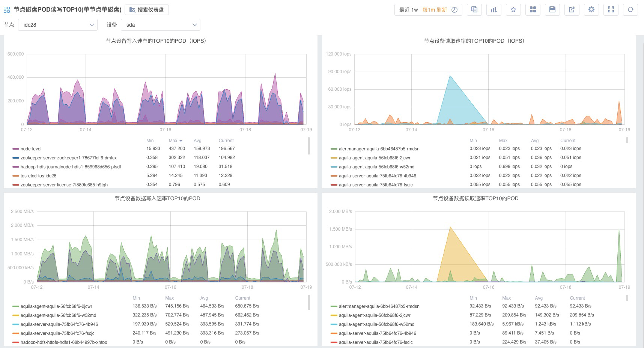The width and height of the screenshot is (644, 348).
Task: Click the share dashboard icon
Action: coord(572,10)
